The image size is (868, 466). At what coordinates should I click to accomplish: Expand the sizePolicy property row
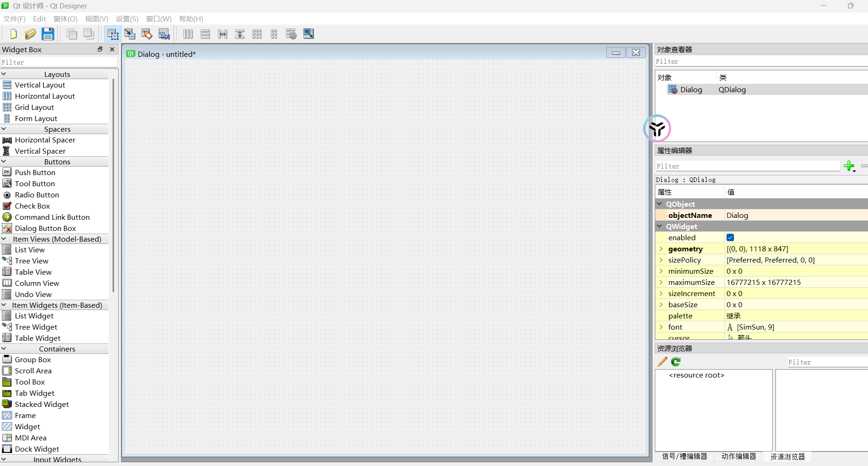click(x=661, y=260)
